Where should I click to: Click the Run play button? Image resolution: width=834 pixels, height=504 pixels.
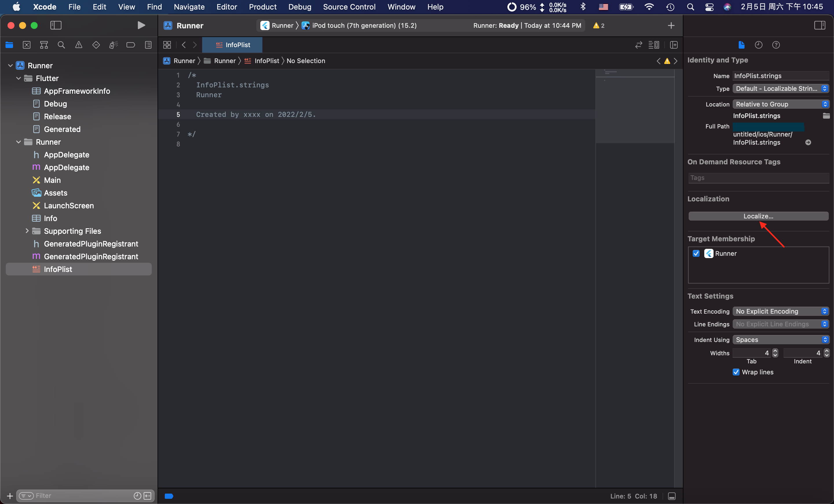(141, 25)
